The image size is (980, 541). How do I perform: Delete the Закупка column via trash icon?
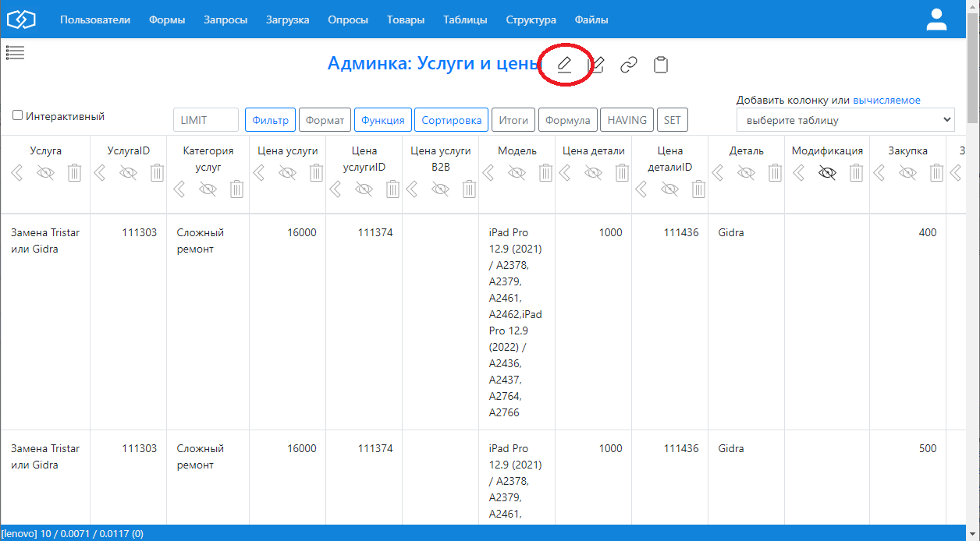[x=936, y=172]
